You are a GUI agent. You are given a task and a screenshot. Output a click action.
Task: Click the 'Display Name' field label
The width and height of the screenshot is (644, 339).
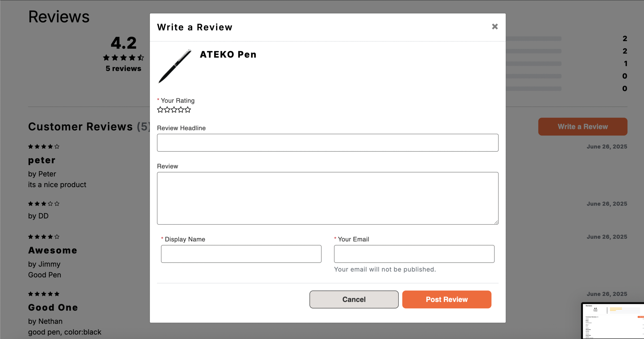pyautogui.click(x=185, y=239)
